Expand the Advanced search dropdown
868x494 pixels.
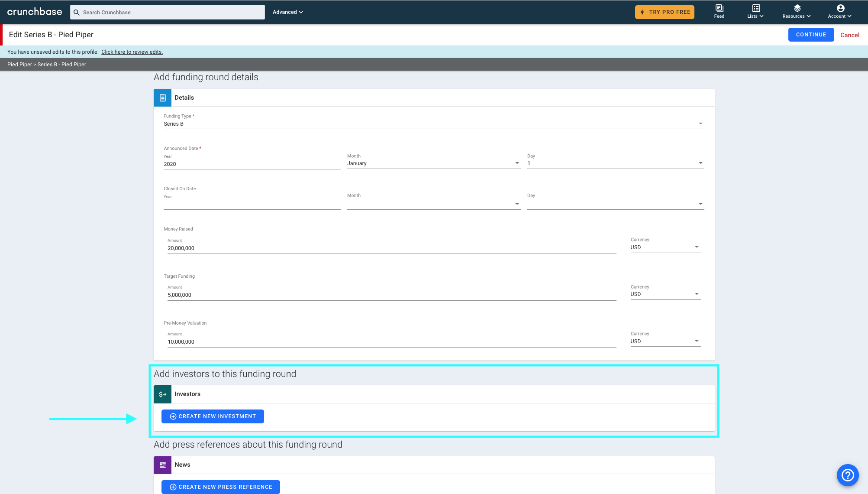tap(288, 12)
